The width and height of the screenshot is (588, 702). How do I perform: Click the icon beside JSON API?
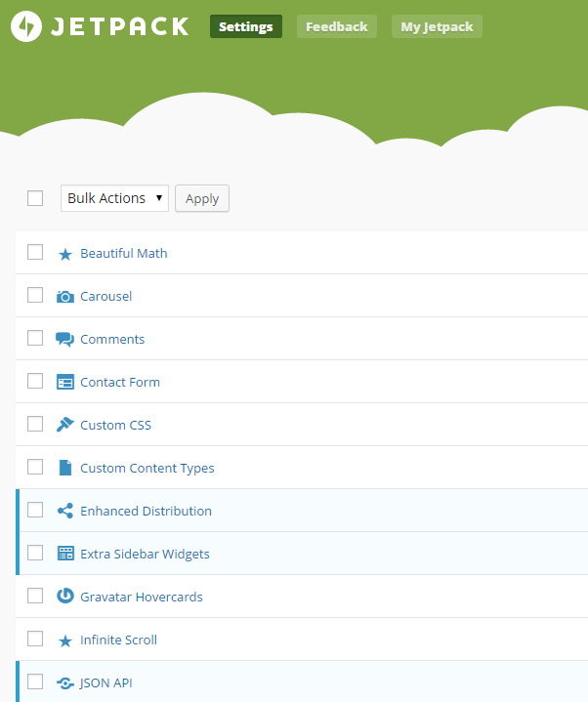(65, 683)
